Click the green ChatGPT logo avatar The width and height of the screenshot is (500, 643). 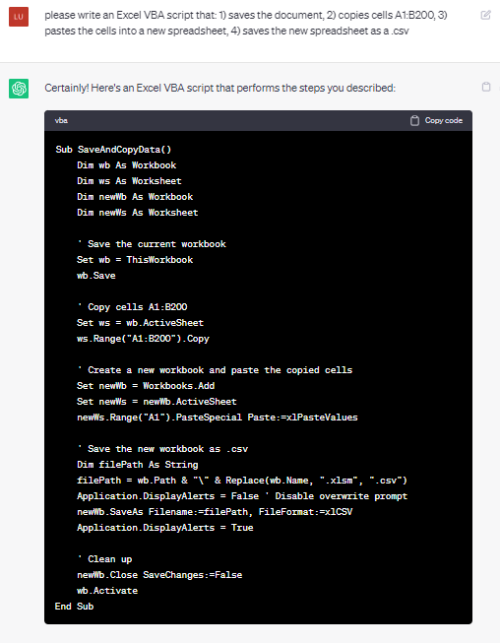pyautogui.click(x=19, y=89)
